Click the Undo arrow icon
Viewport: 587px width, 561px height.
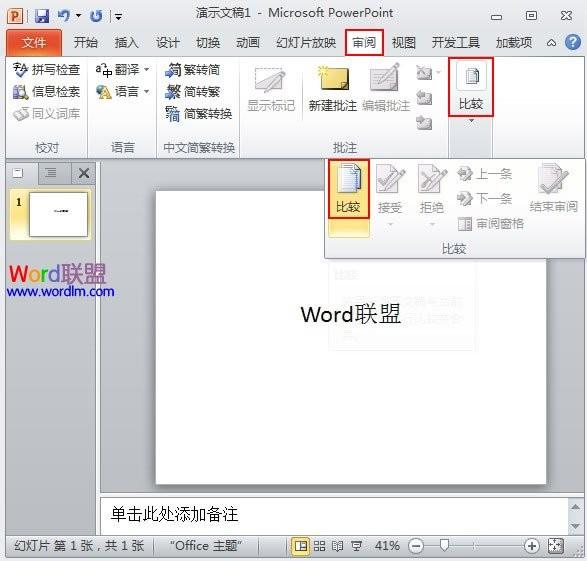[63, 16]
